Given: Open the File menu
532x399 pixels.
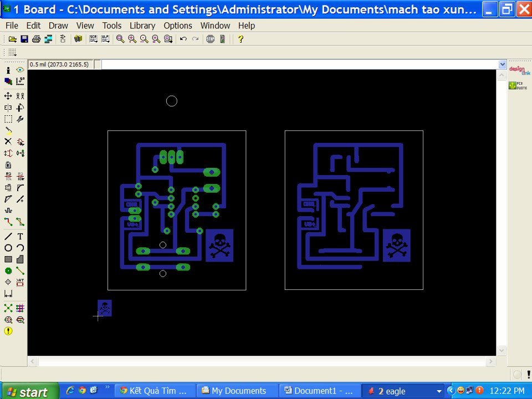Looking at the screenshot, I should (12, 26).
